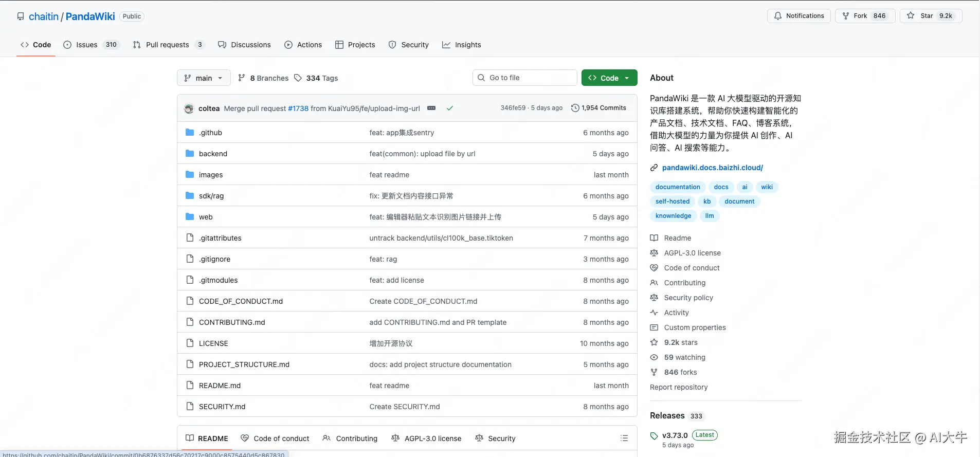Open the Code of conduct sidebar link

692,268
